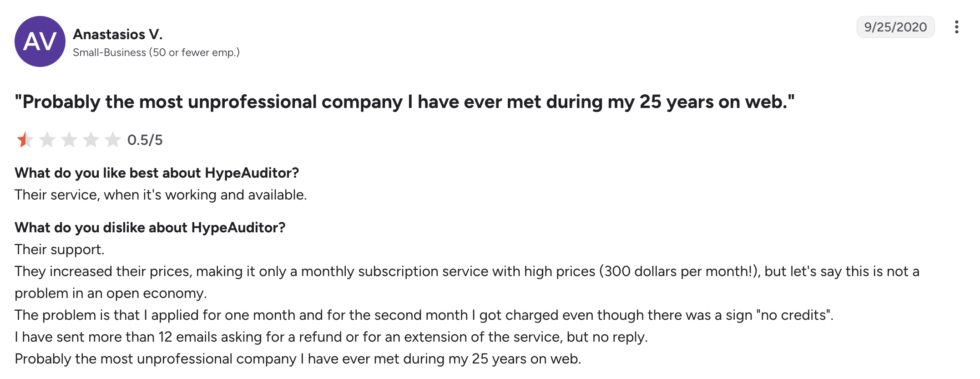
Task: Click the final '25 years on web' sentence
Action: (x=298, y=359)
